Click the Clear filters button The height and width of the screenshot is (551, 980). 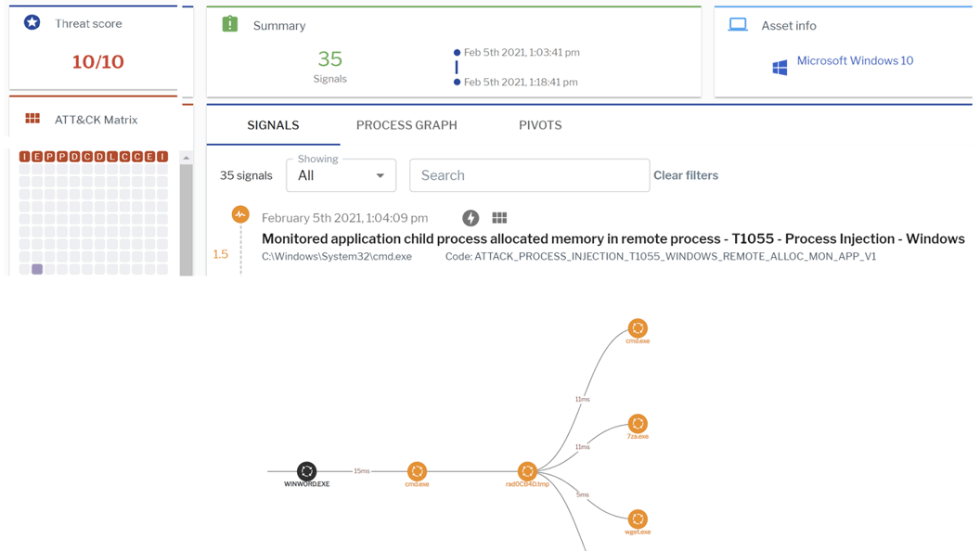[686, 175]
